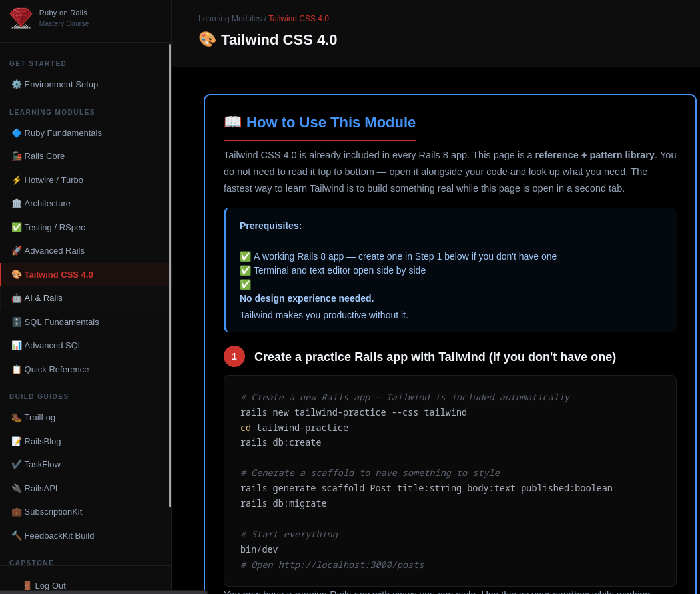Viewport: 700px width, 594px height.
Task: Click the horizontal scrollbar at the bottom
Action: [104, 592]
